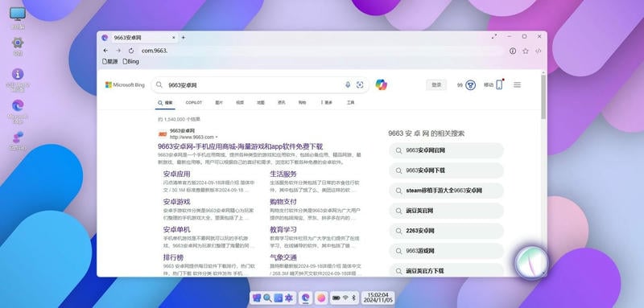Switch to the 视频 videos tab
Image resolution: width=644 pixels, height=308 pixels.
[x=240, y=102]
